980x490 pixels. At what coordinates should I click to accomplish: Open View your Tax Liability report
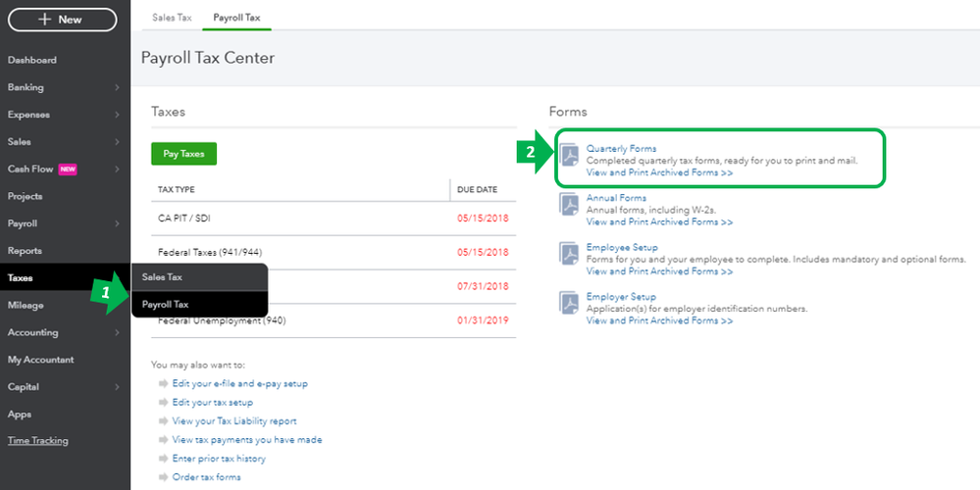pyautogui.click(x=234, y=421)
